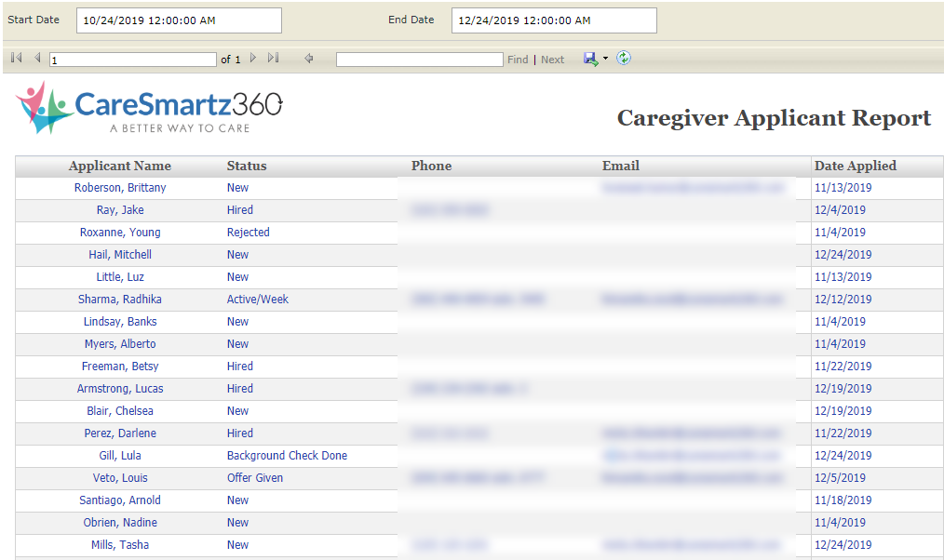This screenshot has width=944, height=560.
Task: Open the export format dropdown arrow
Action: click(x=605, y=59)
